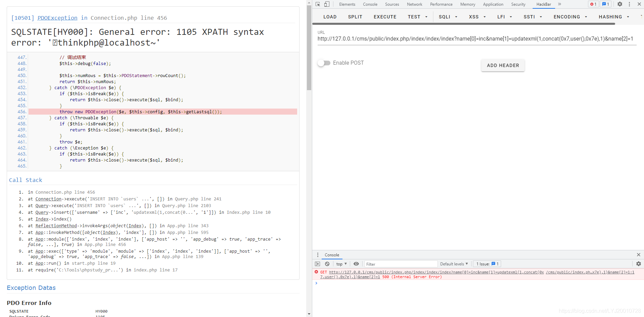Click into the HackBar URL field

[x=477, y=39]
